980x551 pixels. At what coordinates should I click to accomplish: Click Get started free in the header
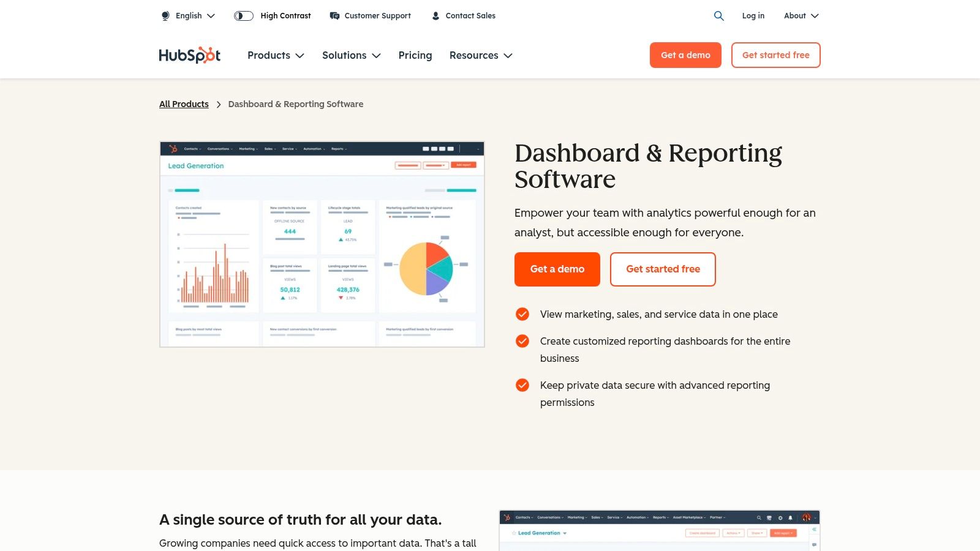click(775, 55)
